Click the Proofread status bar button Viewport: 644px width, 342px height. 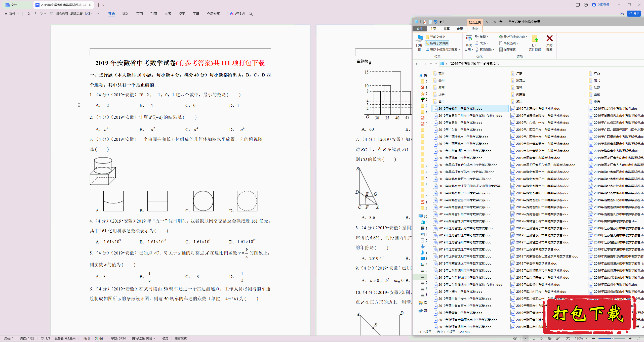pos(165,338)
